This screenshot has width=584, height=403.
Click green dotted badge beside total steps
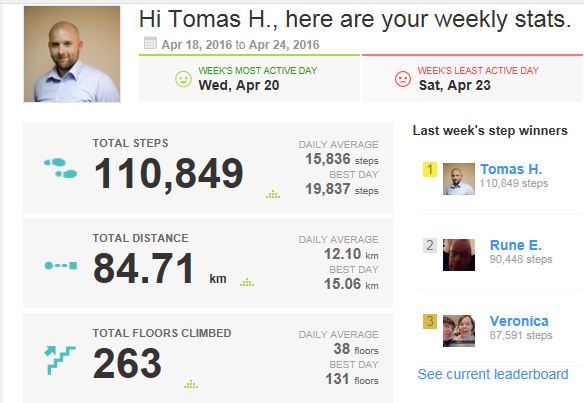coord(273,194)
